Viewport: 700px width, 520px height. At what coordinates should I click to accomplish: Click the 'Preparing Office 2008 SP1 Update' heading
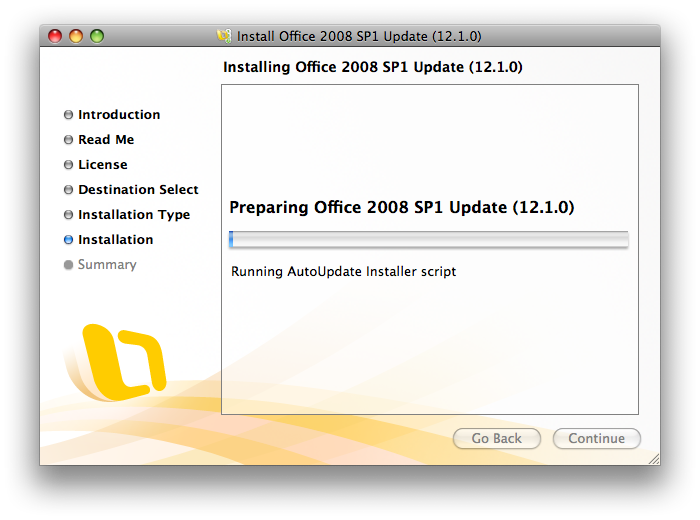pyautogui.click(x=401, y=208)
